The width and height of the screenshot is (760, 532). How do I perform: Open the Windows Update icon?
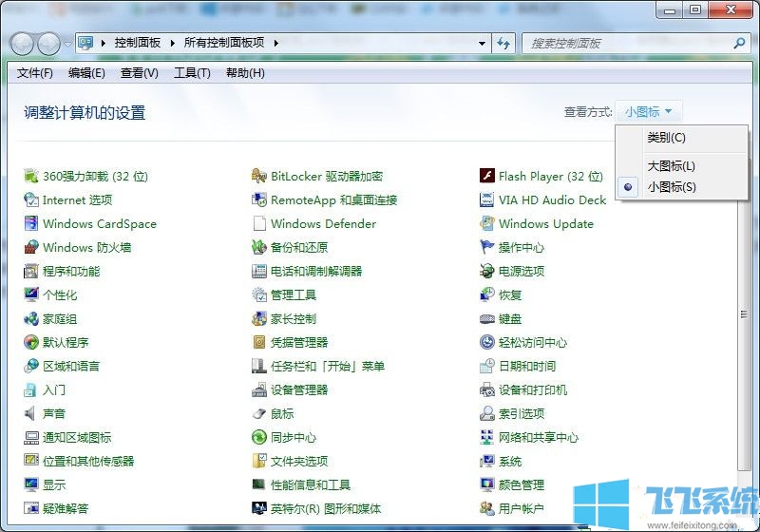tap(487, 224)
